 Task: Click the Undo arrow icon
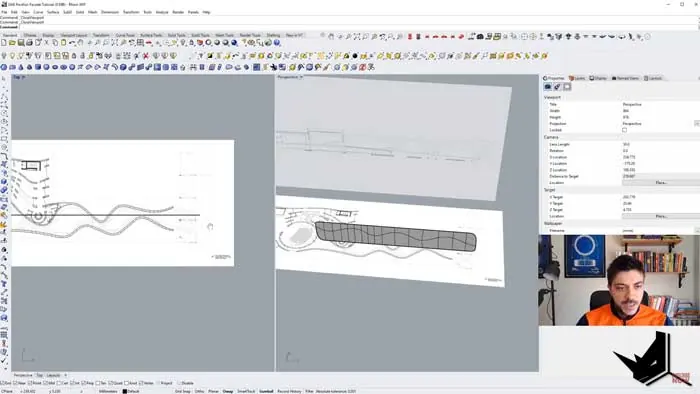(72, 43)
